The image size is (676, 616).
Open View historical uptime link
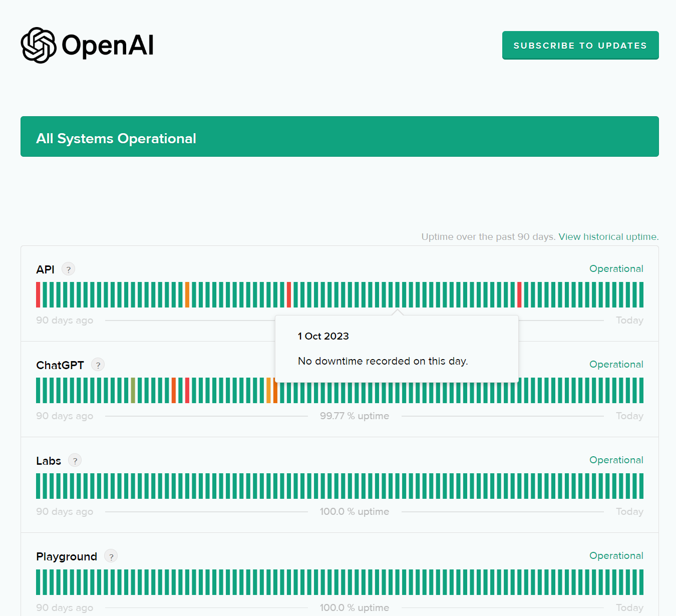tap(608, 236)
